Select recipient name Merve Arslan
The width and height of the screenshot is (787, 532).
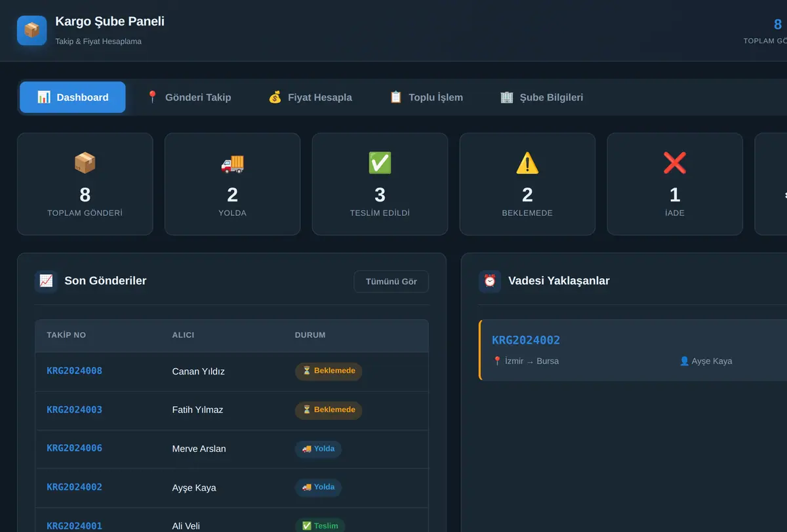(199, 449)
